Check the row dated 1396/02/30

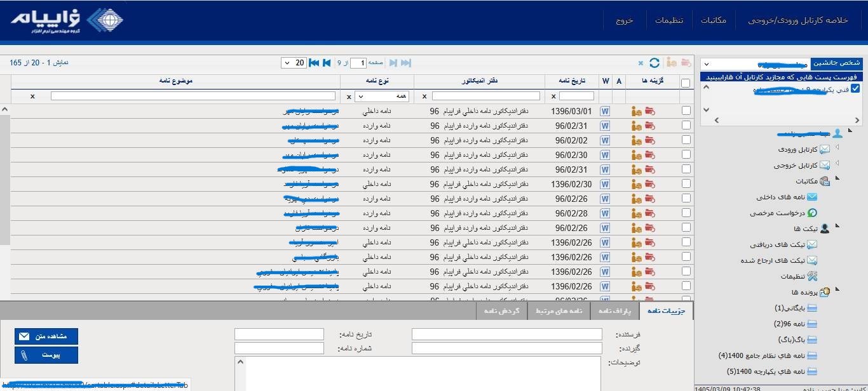pos(686,184)
